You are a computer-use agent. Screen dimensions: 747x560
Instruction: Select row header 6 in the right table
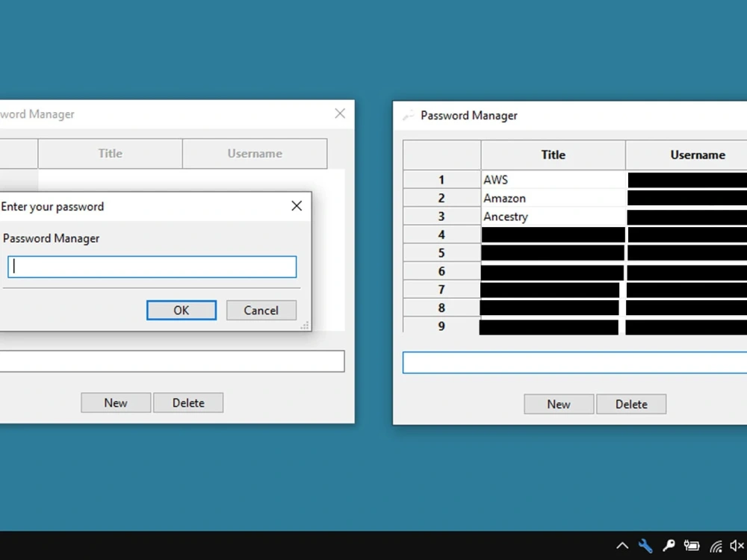click(441, 272)
